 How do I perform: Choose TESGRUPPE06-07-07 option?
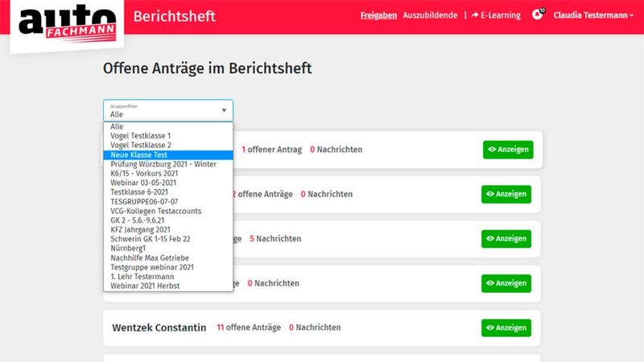tap(168, 202)
